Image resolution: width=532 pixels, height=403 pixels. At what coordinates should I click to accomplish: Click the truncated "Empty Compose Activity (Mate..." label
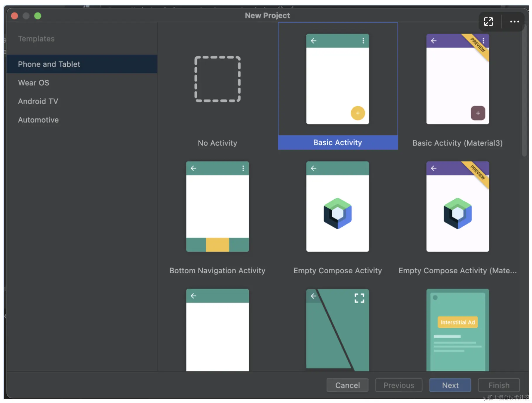tap(457, 271)
